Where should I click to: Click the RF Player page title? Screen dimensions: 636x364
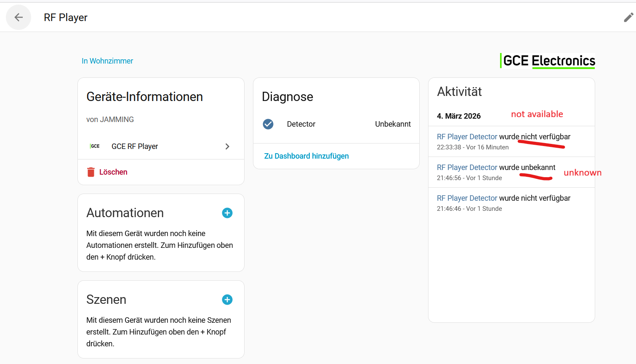[66, 18]
